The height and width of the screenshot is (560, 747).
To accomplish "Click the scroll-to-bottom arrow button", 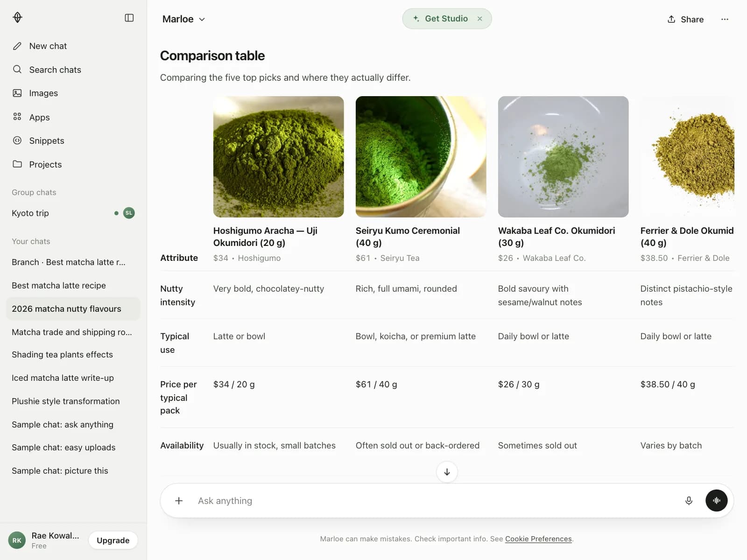I will coord(447,472).
